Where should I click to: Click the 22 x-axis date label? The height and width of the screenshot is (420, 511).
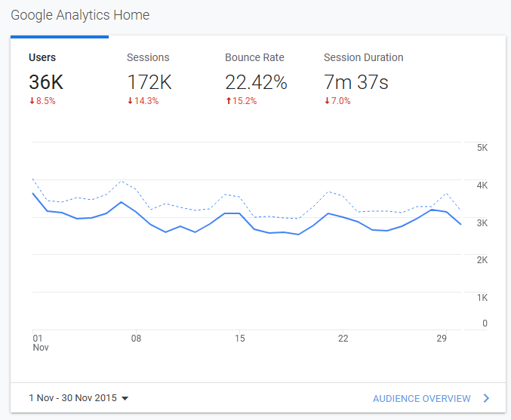tap(343, 339)
